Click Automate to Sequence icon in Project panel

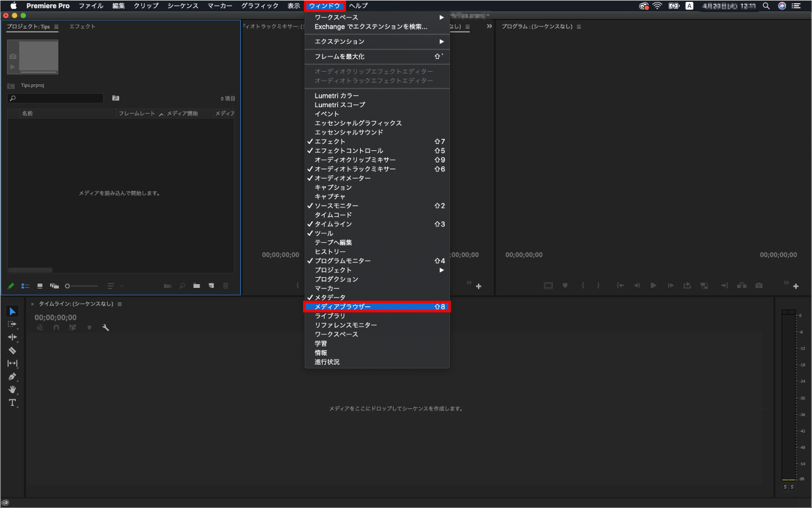pos(167,286)
